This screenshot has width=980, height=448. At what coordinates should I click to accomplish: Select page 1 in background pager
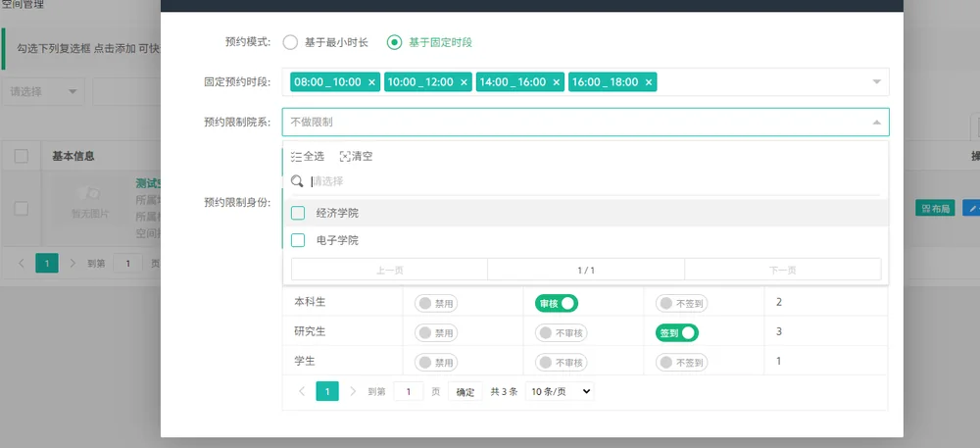[47, 263]
